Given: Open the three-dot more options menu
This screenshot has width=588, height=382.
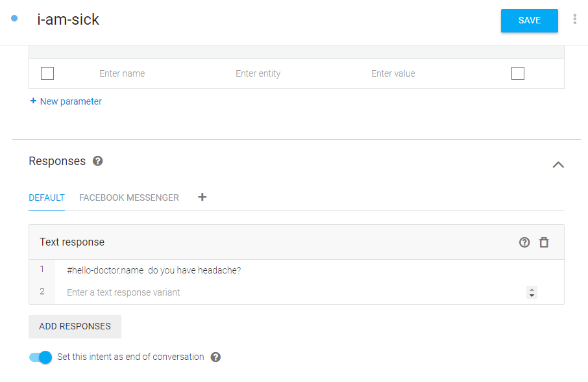Looking at the screenshot, I should tap(574, 19).
